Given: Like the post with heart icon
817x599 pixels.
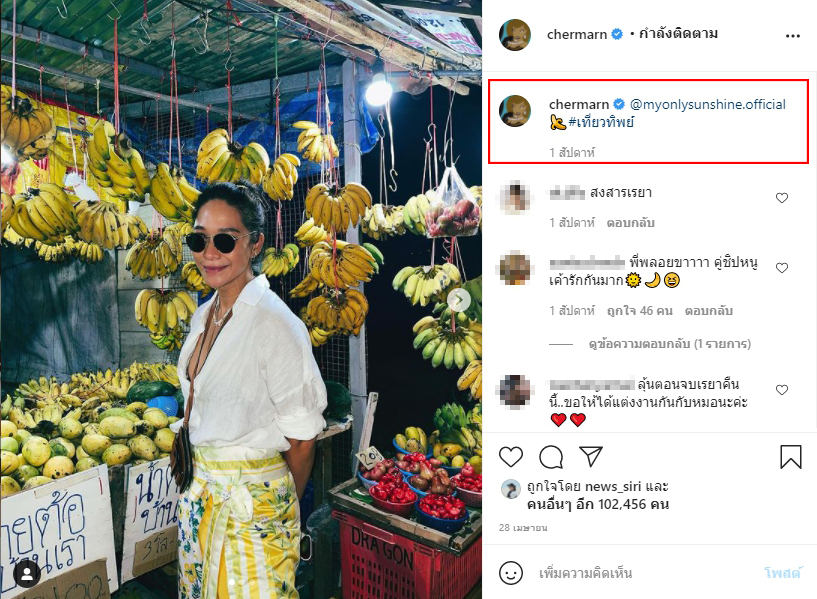Looking at the screenshot, I should coord(511,457).
